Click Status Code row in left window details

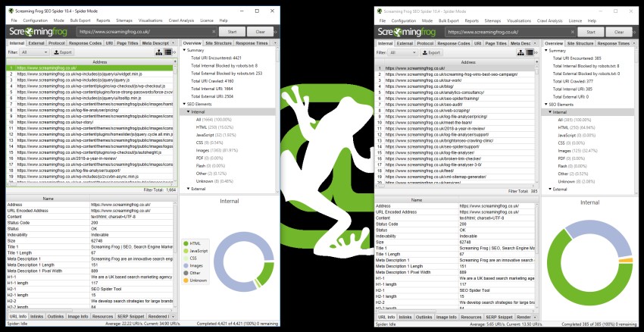pos(89,222)
